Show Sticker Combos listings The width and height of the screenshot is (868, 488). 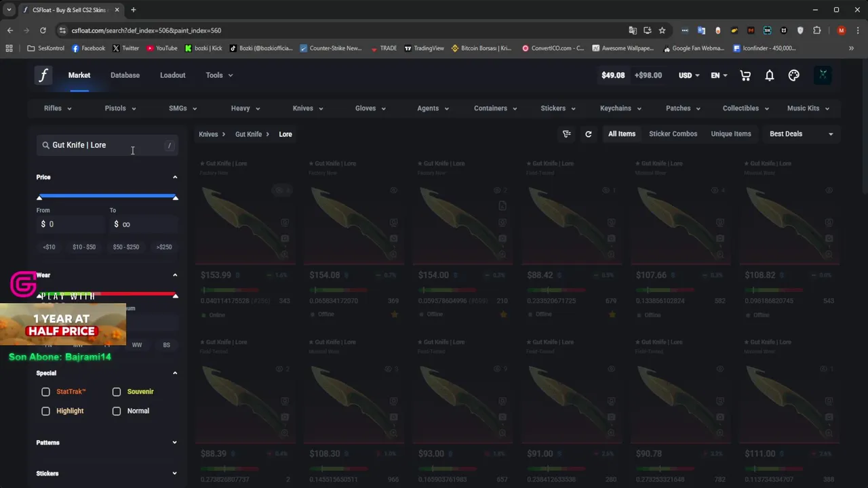673,134
